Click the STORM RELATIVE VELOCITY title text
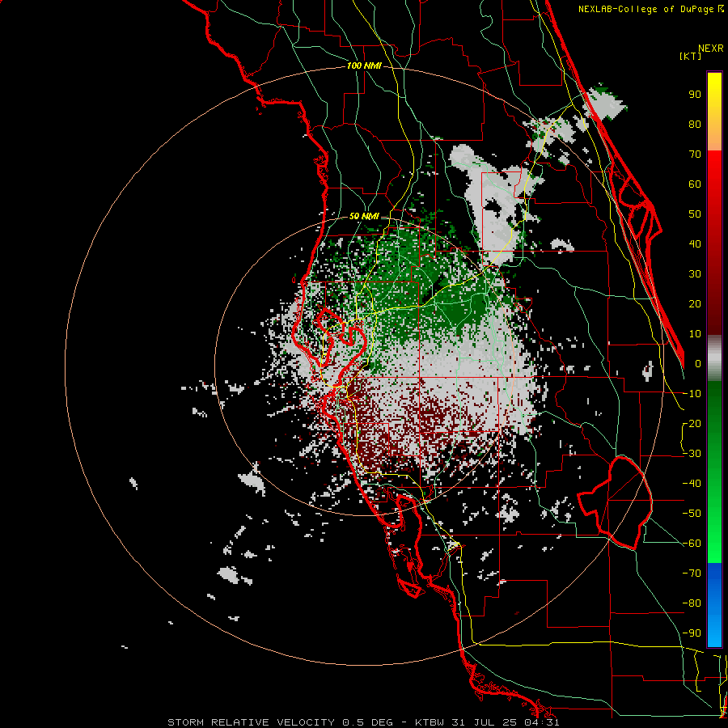This screenshot has width=728, height=728. coord(251,722)
